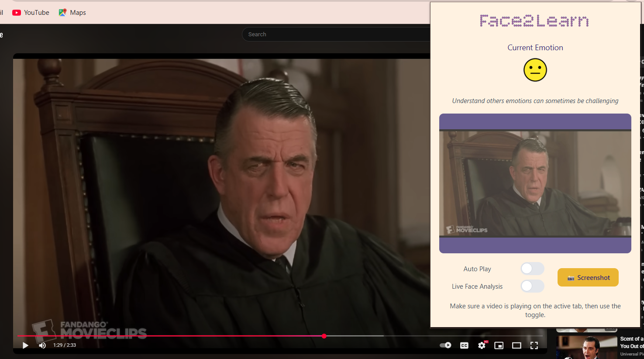Click the neutral emotion emoji face
This screenshot has width=644, height=359.
click(535, 70)
